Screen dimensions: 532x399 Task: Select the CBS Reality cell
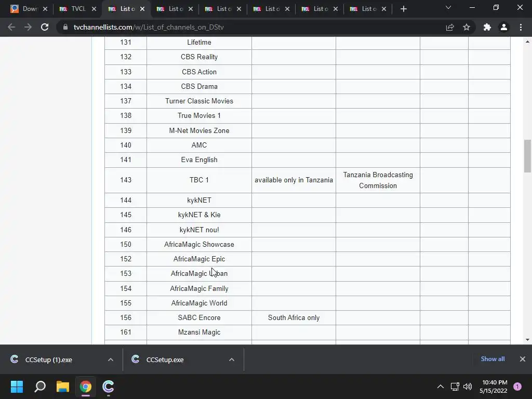(x=199, y=57)
